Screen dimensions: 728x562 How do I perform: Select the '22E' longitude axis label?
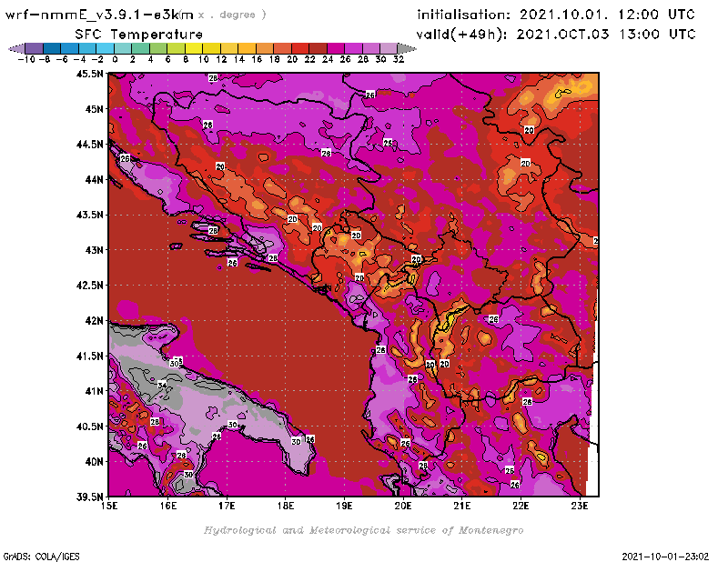[521, 506]
